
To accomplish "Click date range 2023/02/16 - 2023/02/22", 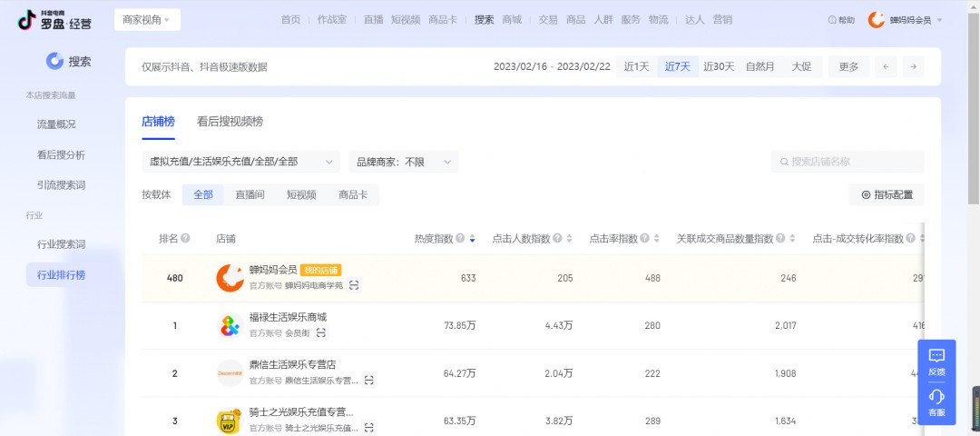I will [552, 67].
